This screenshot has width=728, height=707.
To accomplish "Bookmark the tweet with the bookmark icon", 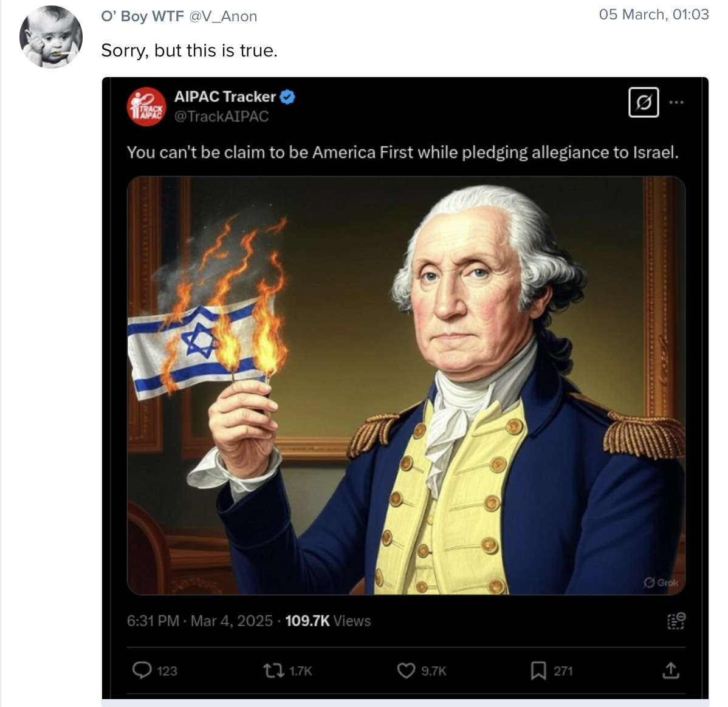I will [538, 671].
